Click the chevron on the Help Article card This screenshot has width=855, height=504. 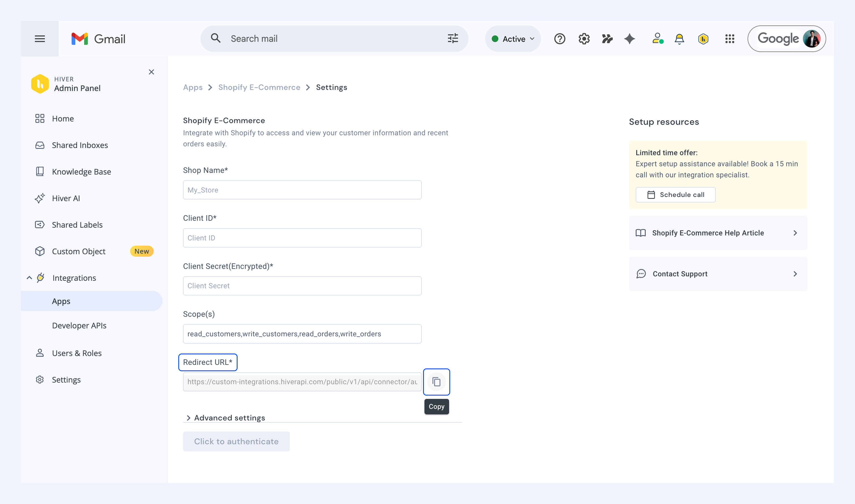click(x=795, y=233)
